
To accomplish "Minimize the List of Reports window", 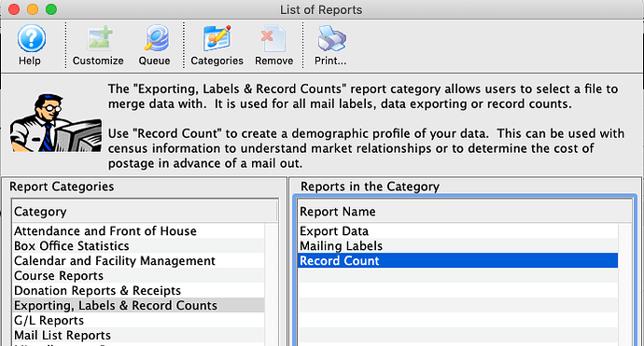I will 33,9.
